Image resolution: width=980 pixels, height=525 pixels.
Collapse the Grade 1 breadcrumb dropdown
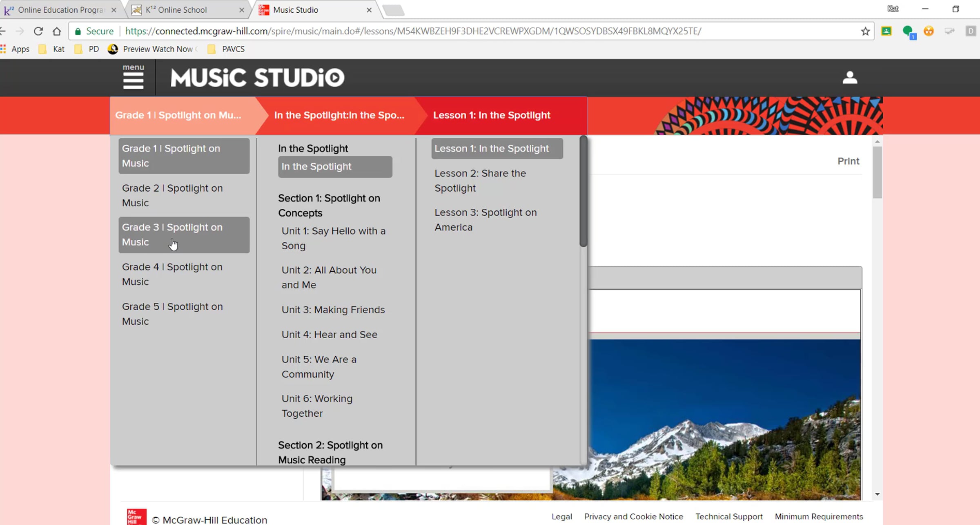pos(183,115)
